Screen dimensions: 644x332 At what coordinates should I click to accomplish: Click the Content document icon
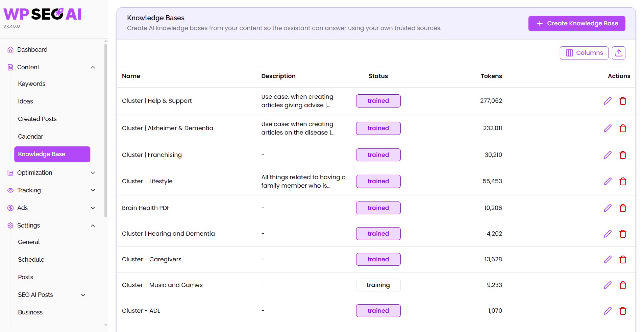tap(10, 67)
